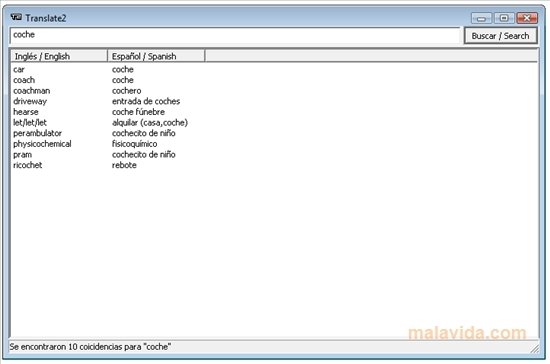Image resolution: width=550 pixels, height=364 pixels.
Task: Close the Translate2 window
Action: pos(527,18)
